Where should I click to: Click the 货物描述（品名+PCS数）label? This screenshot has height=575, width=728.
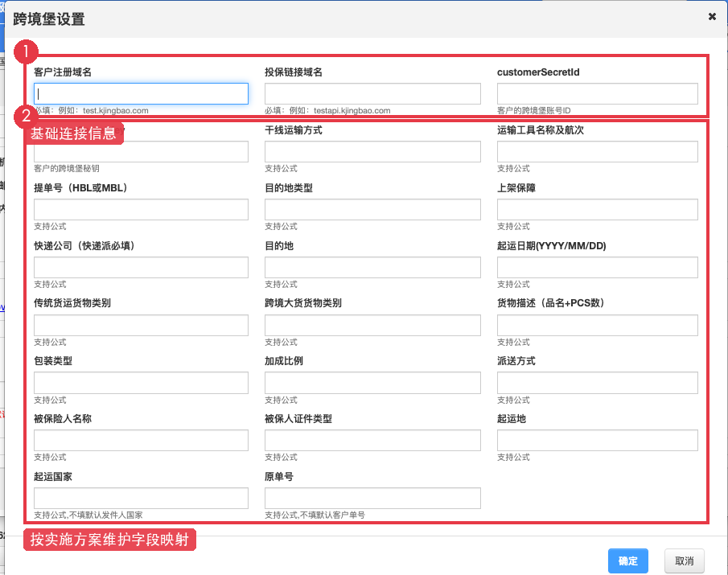[x=553, y=303]
